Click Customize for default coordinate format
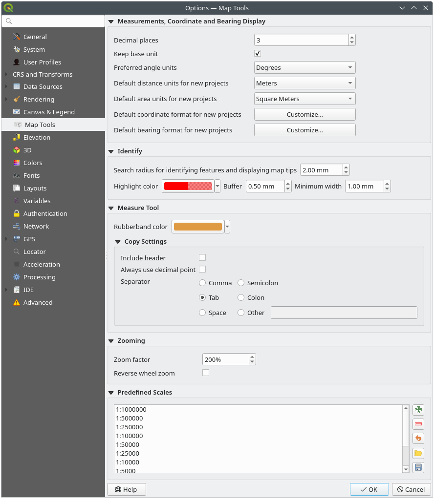This screenshot has height=504, width=434. coord(304,114)
